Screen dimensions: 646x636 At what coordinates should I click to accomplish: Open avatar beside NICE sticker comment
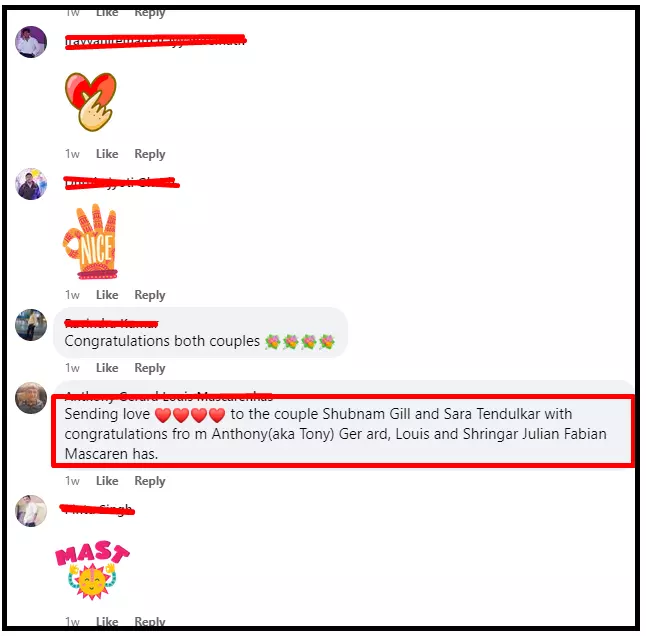(x=31, y=184)
